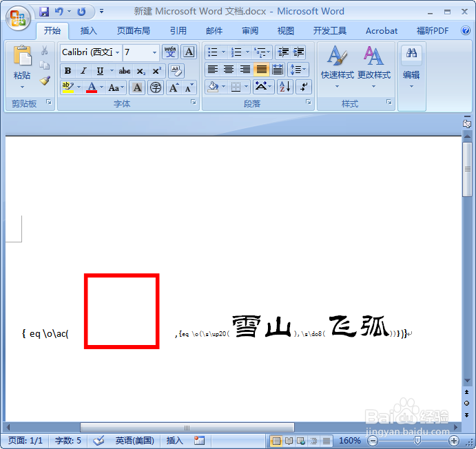This screenshot has height=449, width=476.
Task: Align text right
Action: [245, 70]
